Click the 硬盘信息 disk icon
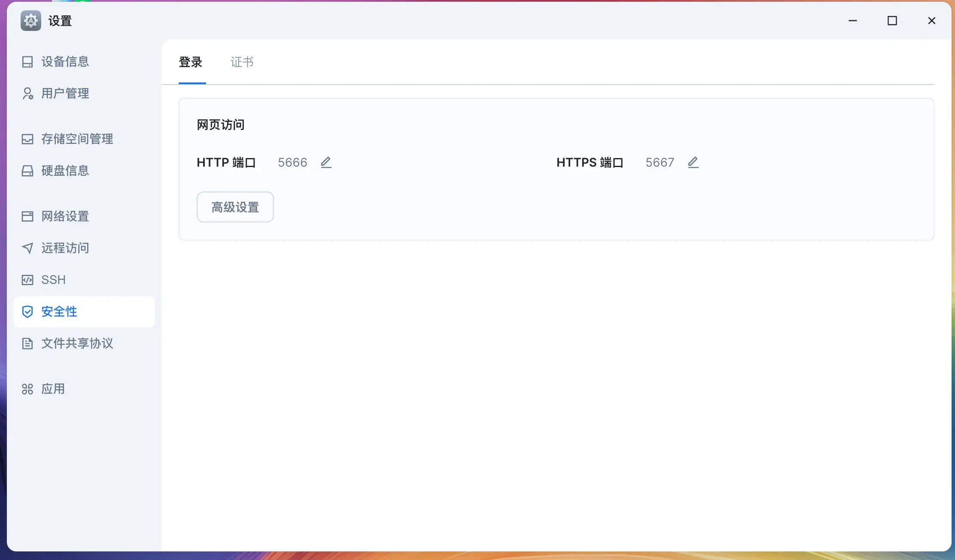Image resolution: width=955 pixels, height=560 pixels. [27, 171]
